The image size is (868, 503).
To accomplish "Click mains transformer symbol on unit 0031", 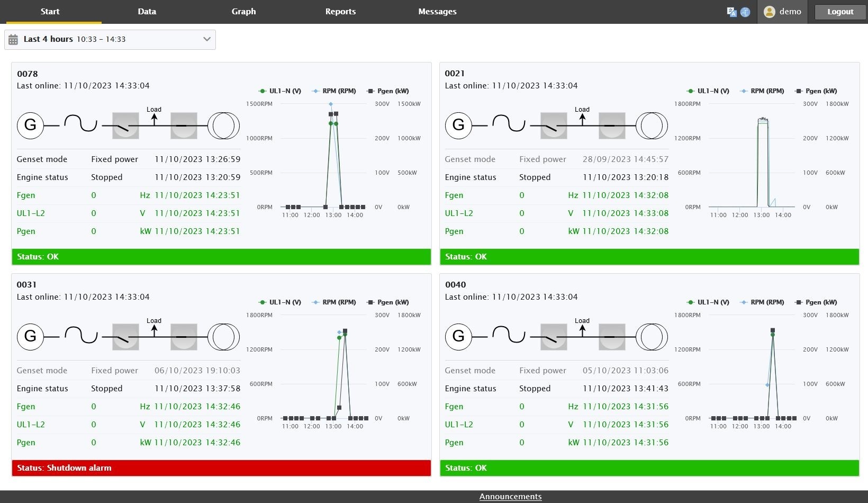I will [223, 337].
